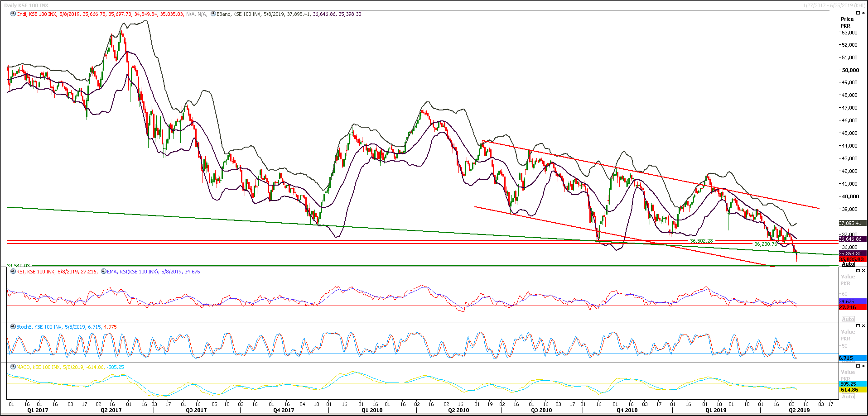The width and height of the screenshot is (868, 416).
Task: Click the clock icon beside the RSI indicator
Action: tap(12, 272)
